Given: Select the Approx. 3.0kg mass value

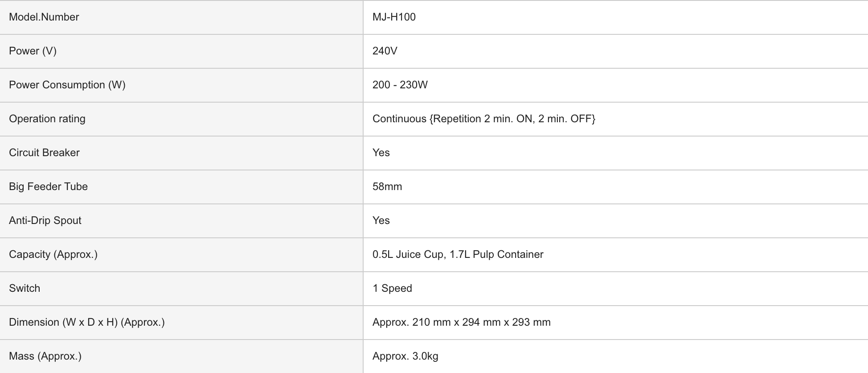Looking at the screenshot, I should pyautogui.click(x=405, y=356).
